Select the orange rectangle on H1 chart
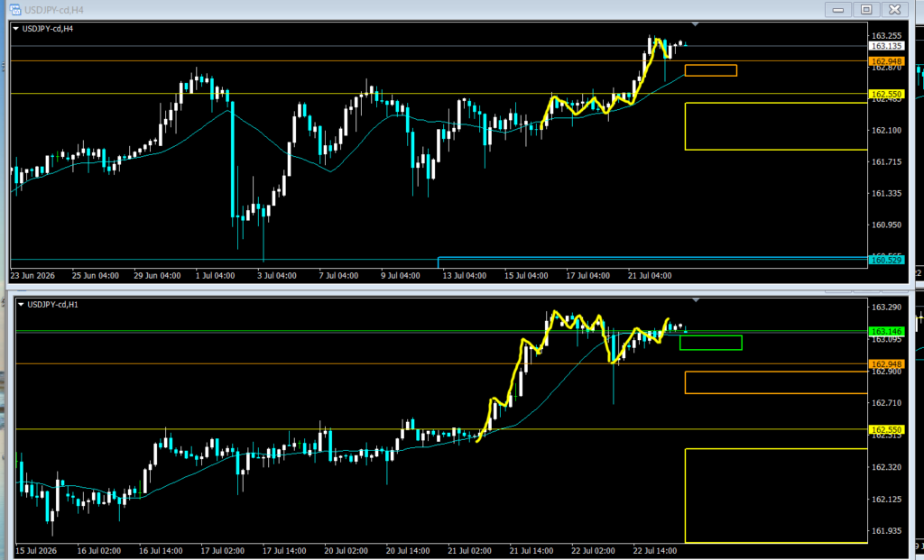The width and height of the screenshot is (924, 560). [776, 382]
